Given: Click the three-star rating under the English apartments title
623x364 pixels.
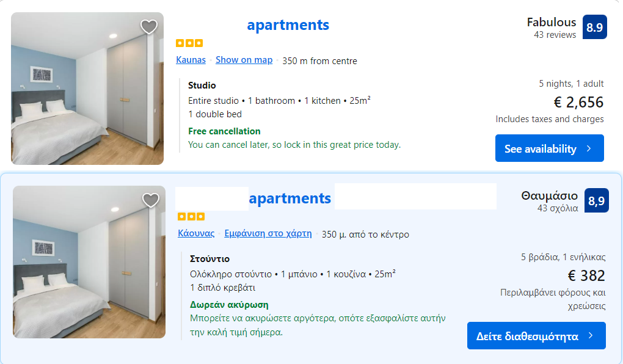Looking at the screenshot, I should coord(189,43).
